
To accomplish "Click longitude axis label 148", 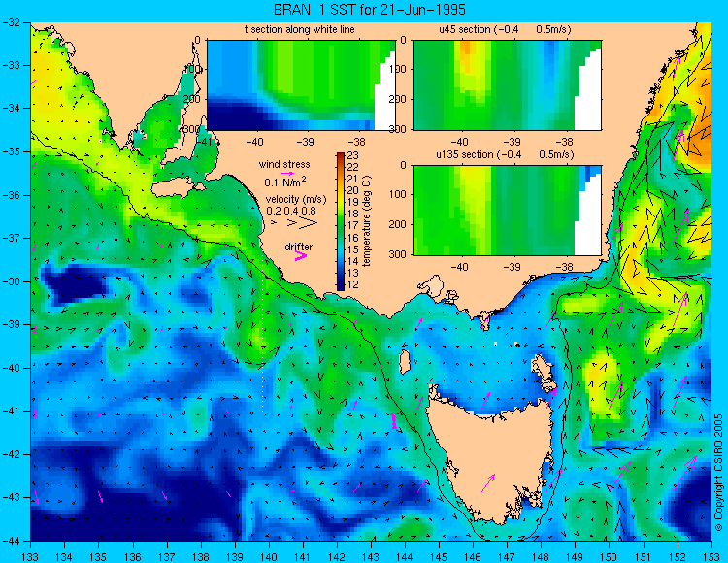I will tap(542, 556).
